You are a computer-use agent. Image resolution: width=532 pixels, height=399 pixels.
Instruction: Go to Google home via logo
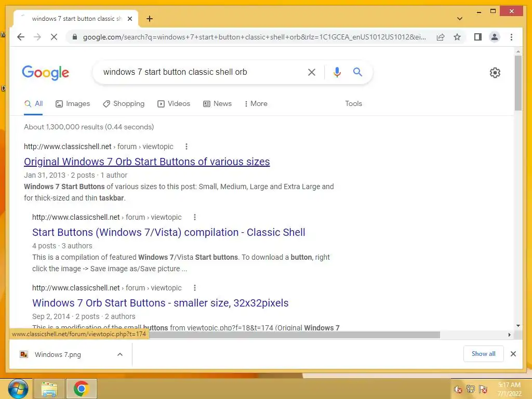click(46, 73)
